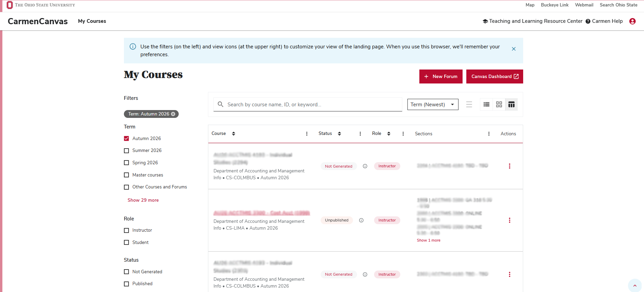Screen dimensions: 644x292
Task: Open Teaching and Learning Resource Center
Action: 536,21
